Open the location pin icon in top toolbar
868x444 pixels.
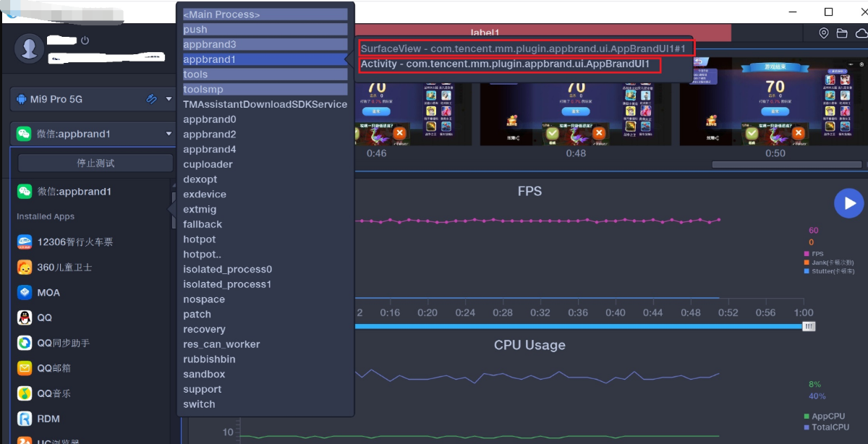click(x=824, y=33)
